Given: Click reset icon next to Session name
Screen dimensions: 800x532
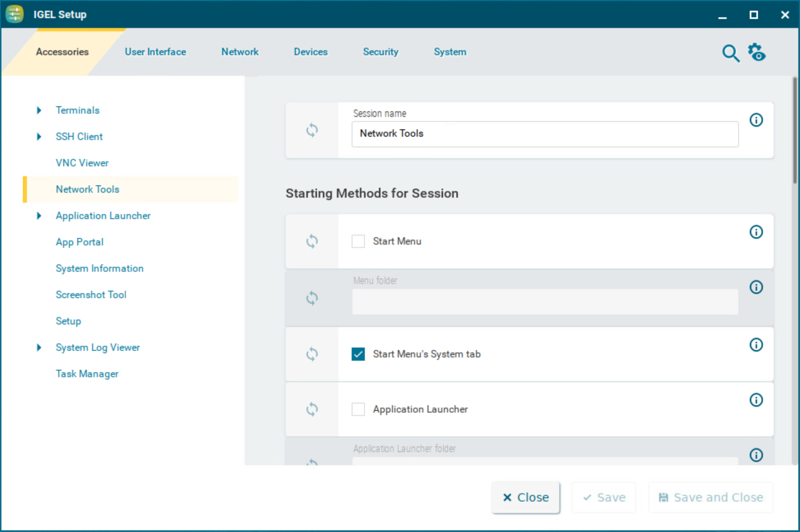Looking at the screenshot, I should (312, 130).
